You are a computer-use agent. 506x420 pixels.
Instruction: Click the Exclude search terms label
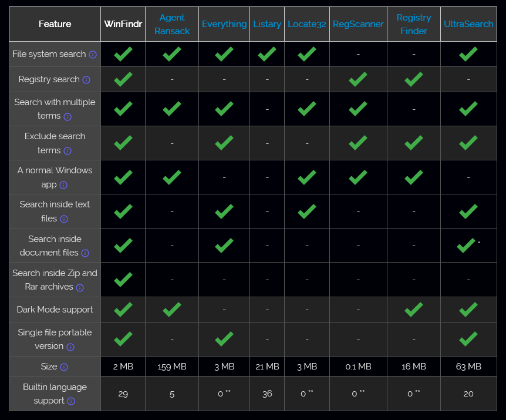coord(55,143)
